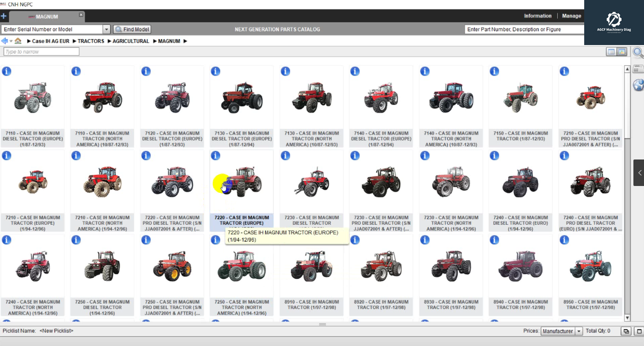Open the Prices Manufacturer dropdown
Viewport: 644px width, 346px height.
point(579,331)
